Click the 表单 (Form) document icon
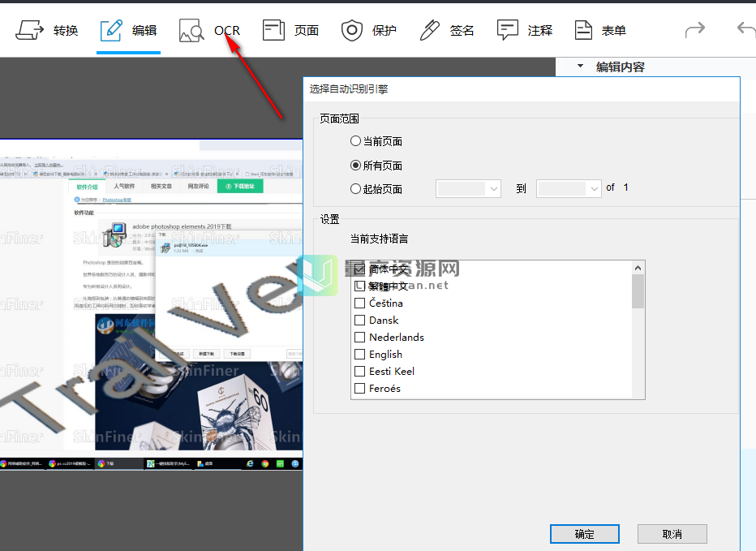The width and height of the screenshot is (756, 551). (x=583, y=30)
